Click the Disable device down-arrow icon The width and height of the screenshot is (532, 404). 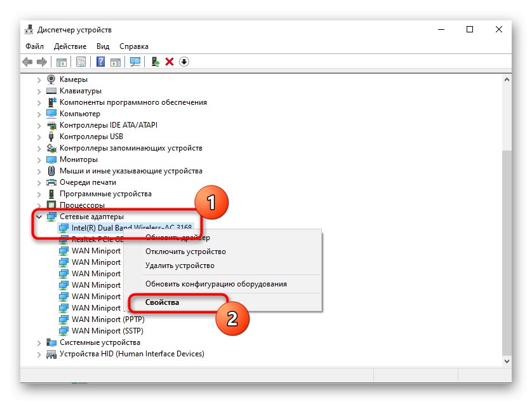tap(184, 62)
